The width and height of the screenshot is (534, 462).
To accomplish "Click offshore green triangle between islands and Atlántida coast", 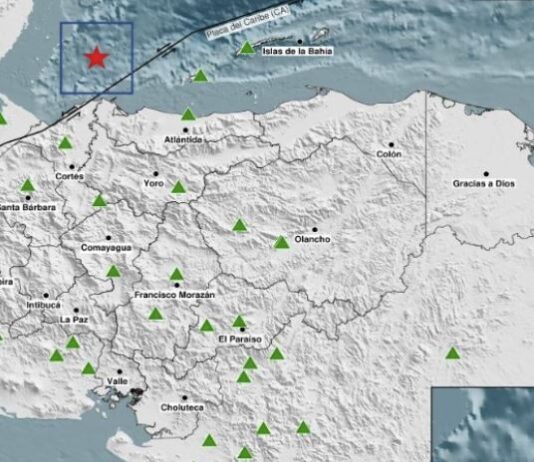I will [x=200, y=76].
